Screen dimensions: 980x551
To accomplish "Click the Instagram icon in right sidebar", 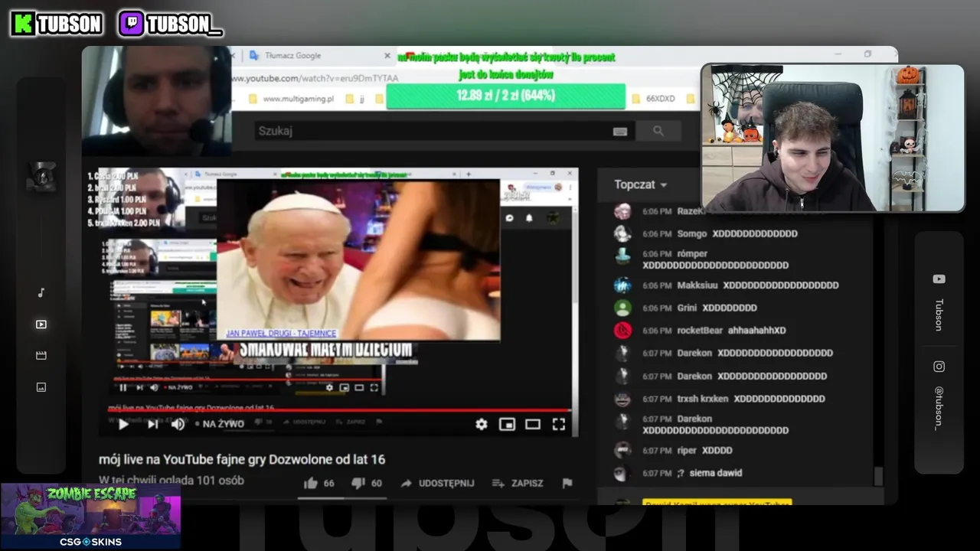I will pos(939,367).
